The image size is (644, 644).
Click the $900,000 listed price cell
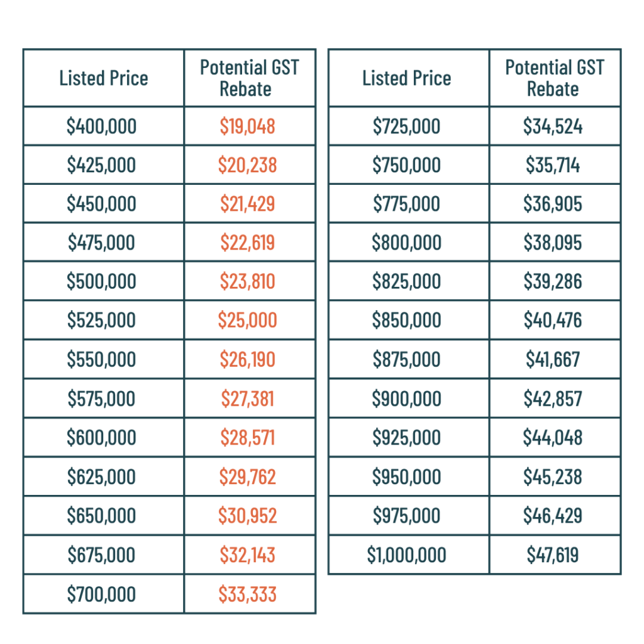409,398
